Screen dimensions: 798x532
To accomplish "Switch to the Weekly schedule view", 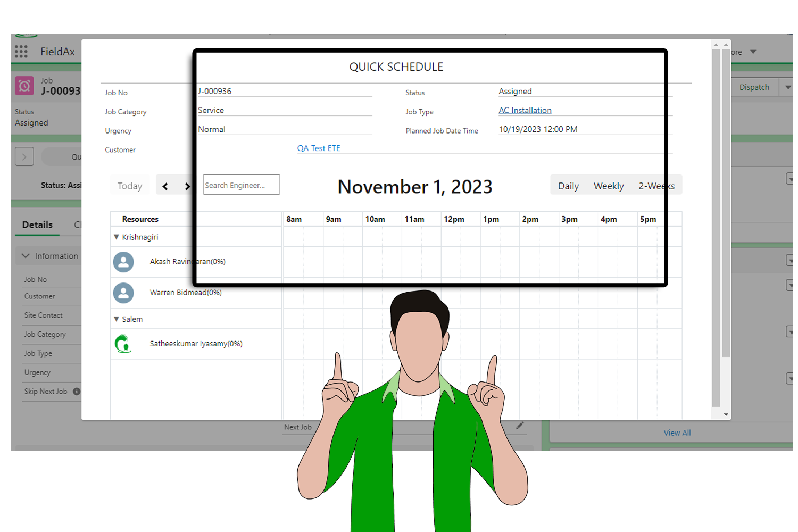I will tap(608, 186).
